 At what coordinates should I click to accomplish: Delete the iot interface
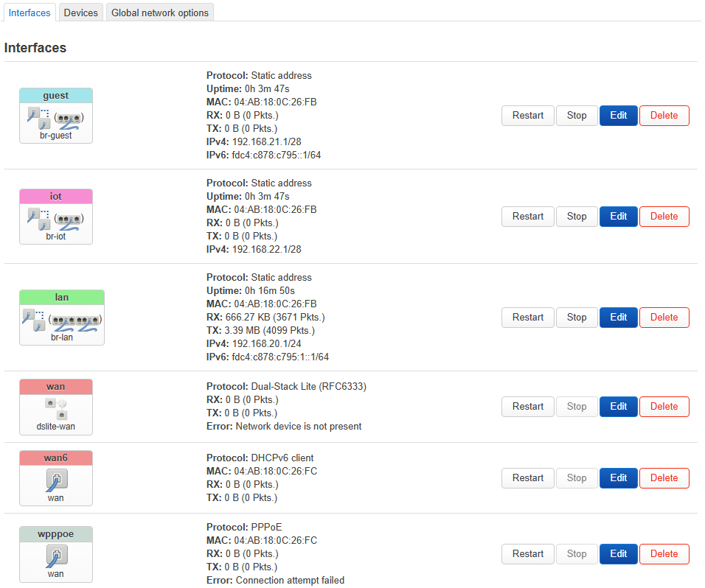[x=664, y=217]
